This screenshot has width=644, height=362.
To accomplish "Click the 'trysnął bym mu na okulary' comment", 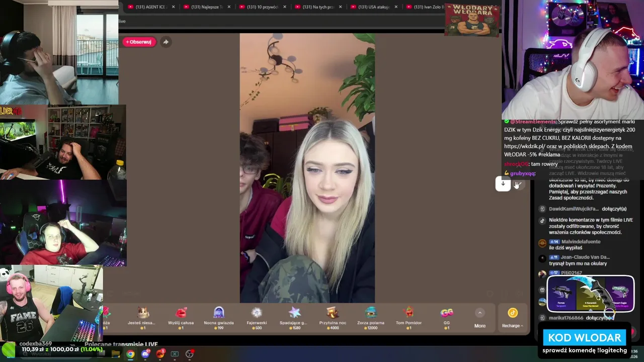I will point(578,263).
